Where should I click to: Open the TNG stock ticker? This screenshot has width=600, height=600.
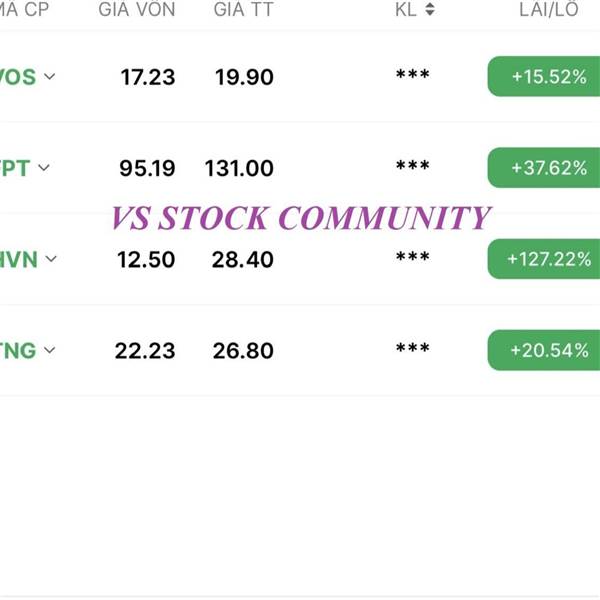point(18,351)
